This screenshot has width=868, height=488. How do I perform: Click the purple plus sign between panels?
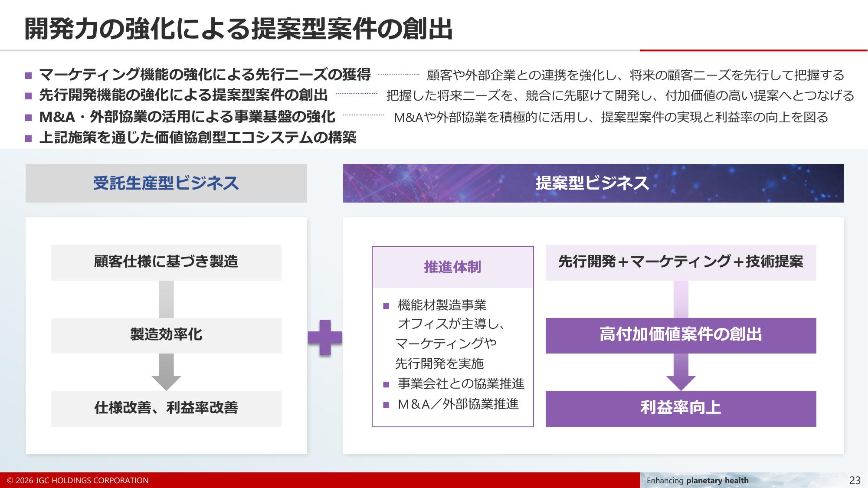pyautogui.click(x=325, y=337)
